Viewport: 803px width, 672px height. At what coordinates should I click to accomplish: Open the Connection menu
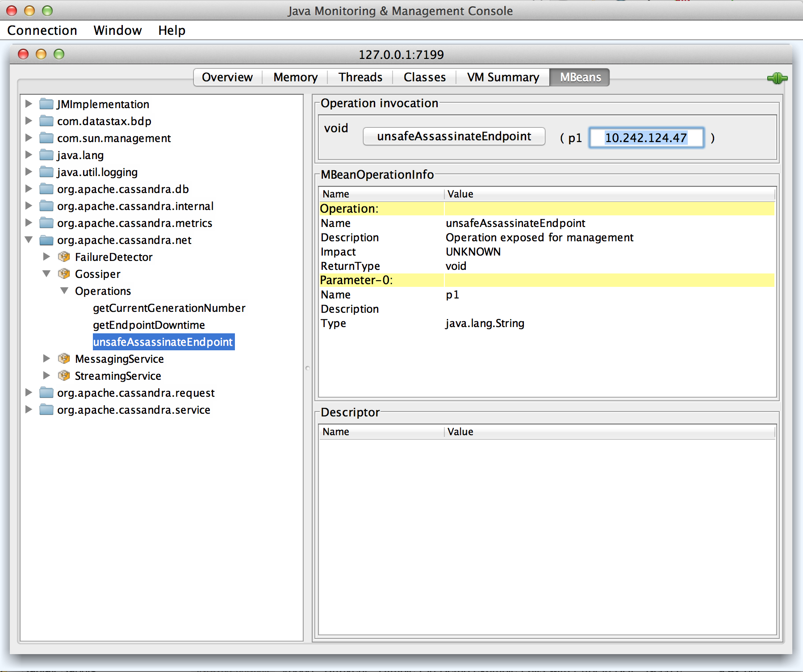click(42, 30)
